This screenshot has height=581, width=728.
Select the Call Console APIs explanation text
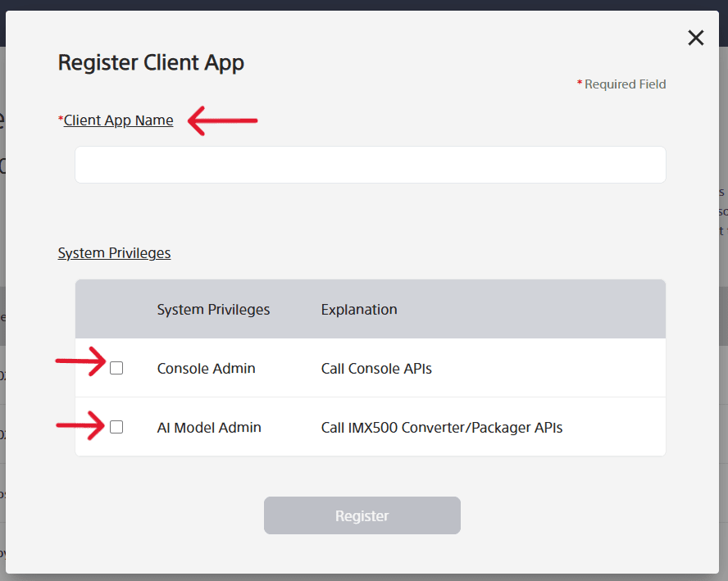tap(376, 368)
